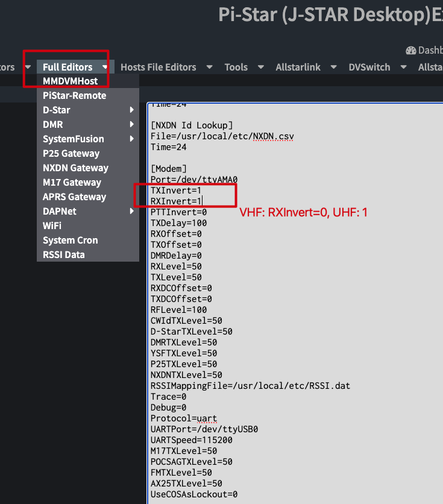
Task: Click the DMRDelay=0 line
Action: pyautogui.click(x=176, y=256)
